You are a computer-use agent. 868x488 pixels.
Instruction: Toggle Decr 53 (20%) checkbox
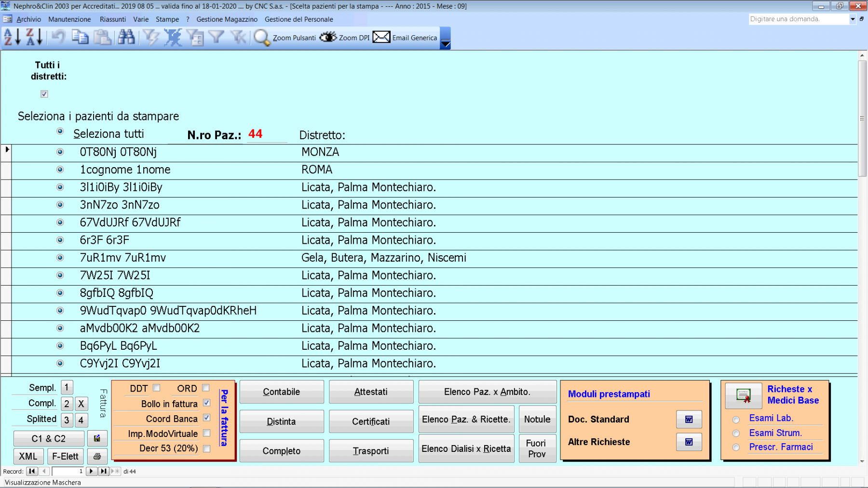click(206, 448)
